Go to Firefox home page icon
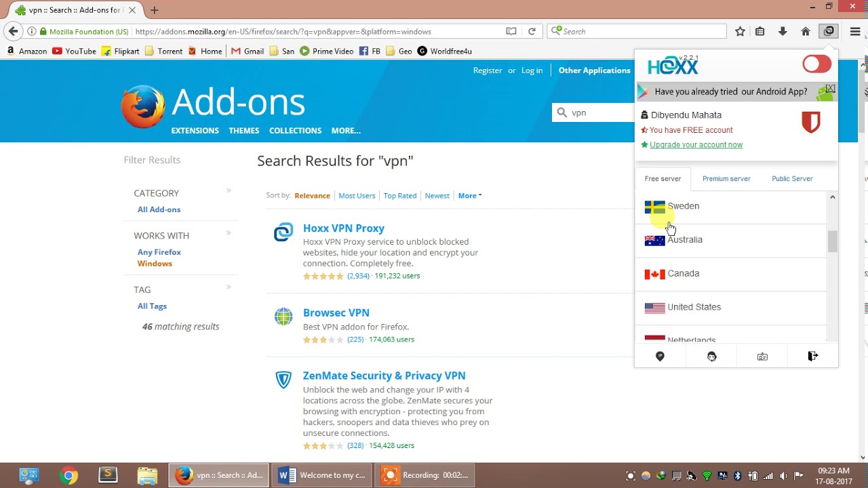The width and height of the screenshot is (868, 488). pyautogui.click(x=806, y=31)
